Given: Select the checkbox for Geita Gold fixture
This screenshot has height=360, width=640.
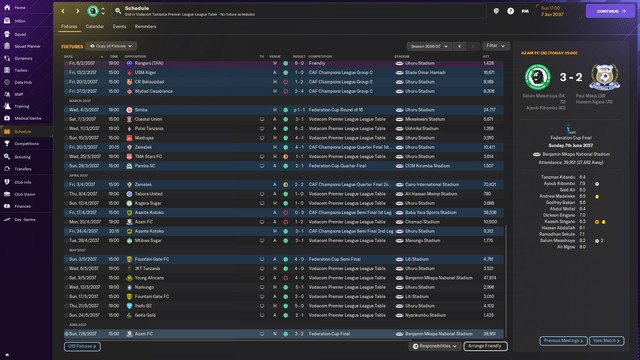Looking at the screenshot, I should (67, 315).
